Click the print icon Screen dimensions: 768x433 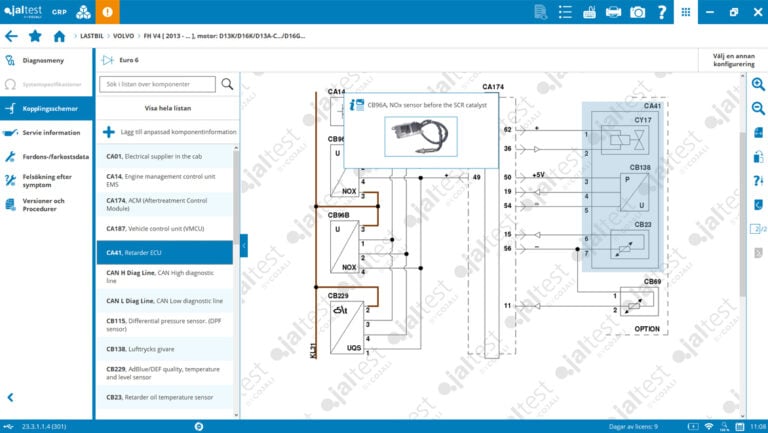[x=613, y=12]
